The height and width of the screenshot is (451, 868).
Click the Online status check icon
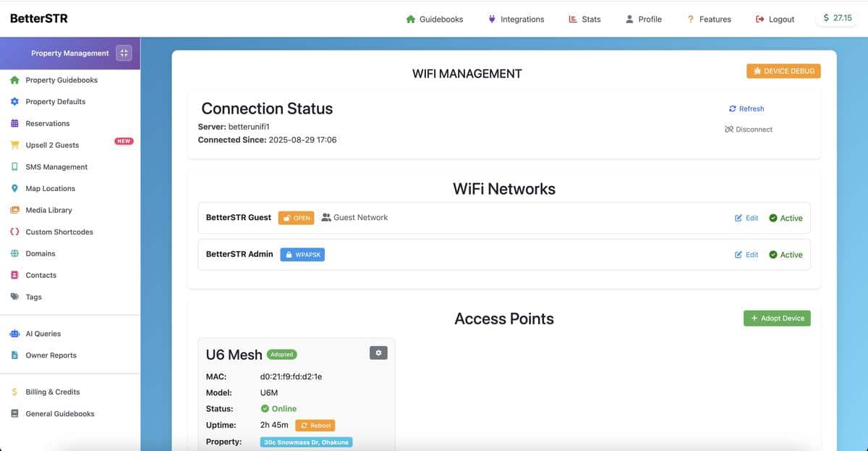pos(265,409)
